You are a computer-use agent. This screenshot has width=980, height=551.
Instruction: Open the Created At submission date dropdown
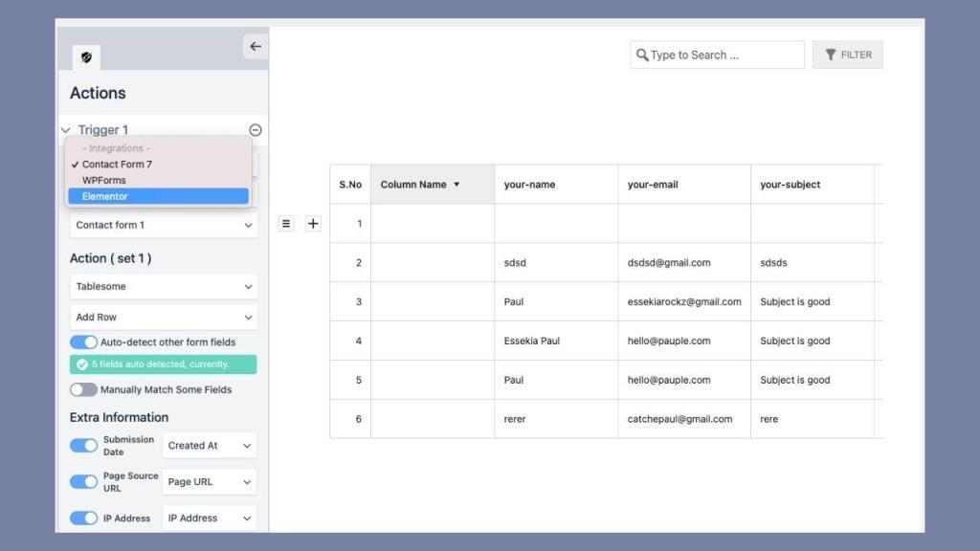click(x=209, y=445)
